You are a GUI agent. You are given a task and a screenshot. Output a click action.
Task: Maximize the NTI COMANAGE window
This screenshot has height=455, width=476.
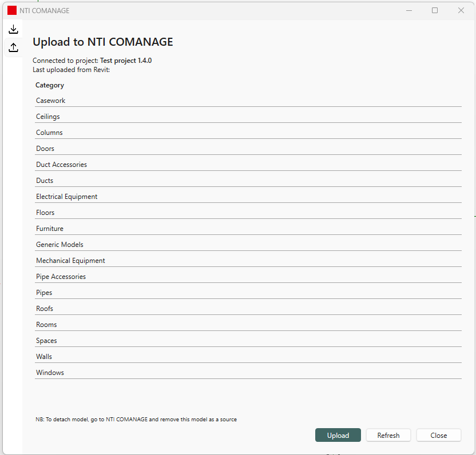coord(435,11)
